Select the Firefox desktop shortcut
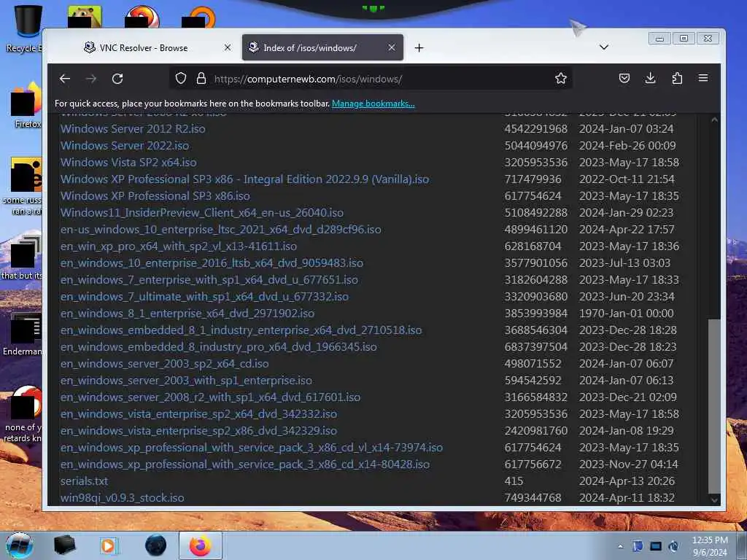 pos(26,105)
